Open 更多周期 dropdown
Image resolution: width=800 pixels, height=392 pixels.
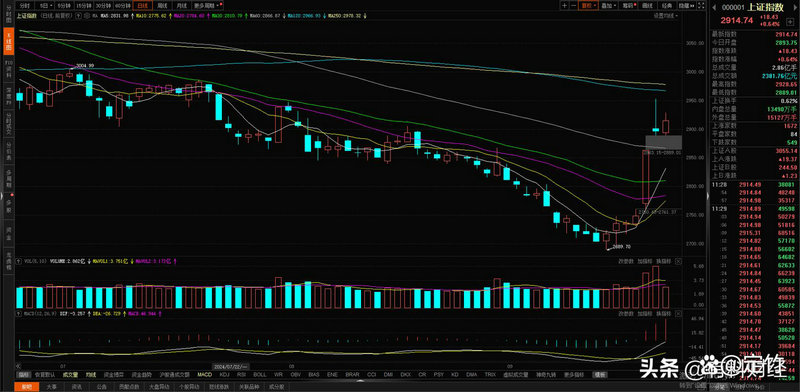click(x=208, y=6)
